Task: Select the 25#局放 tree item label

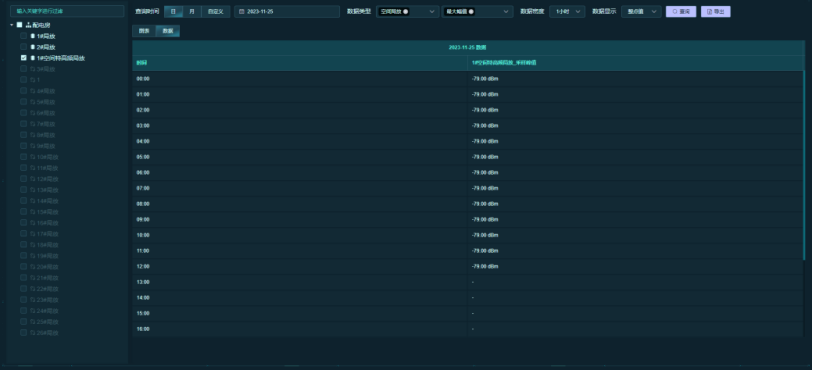Action: pyautogui.click(x=47, y=322)
